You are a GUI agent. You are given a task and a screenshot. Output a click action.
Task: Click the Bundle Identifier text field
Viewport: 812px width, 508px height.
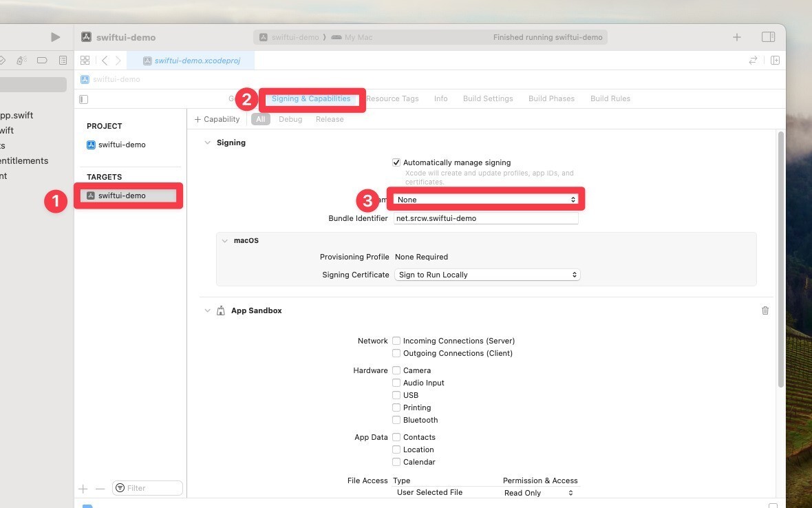point(486,218)
